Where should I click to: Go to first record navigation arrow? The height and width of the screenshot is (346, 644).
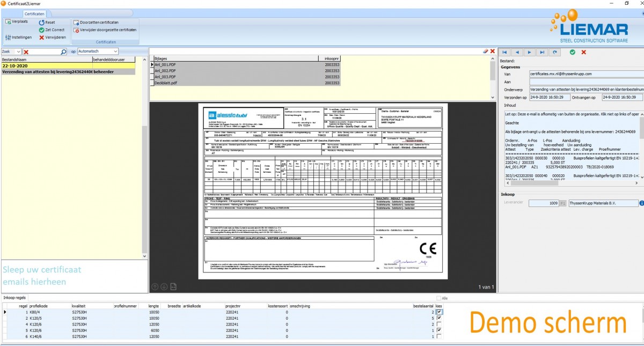tap(505, 52)
